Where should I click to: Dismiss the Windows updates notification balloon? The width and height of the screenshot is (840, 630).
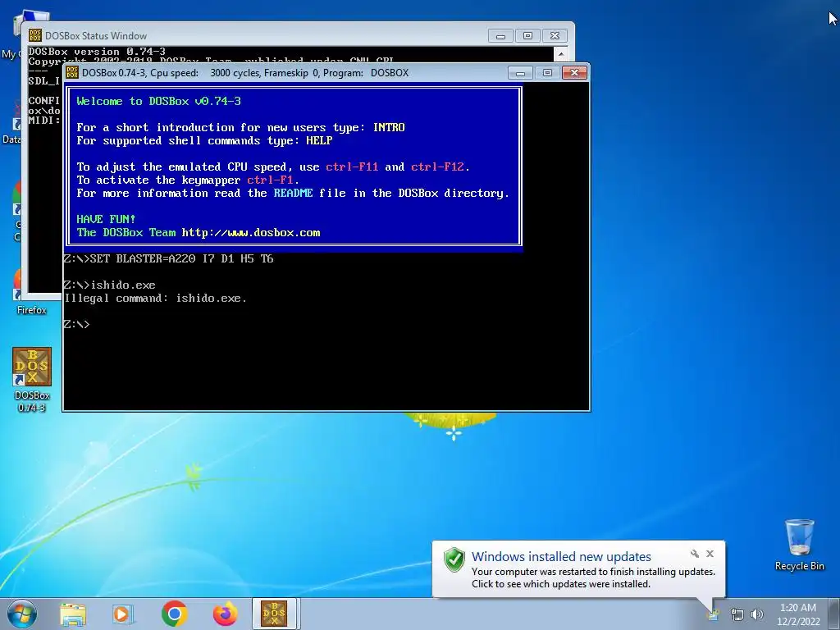click(x=710, y=554)
